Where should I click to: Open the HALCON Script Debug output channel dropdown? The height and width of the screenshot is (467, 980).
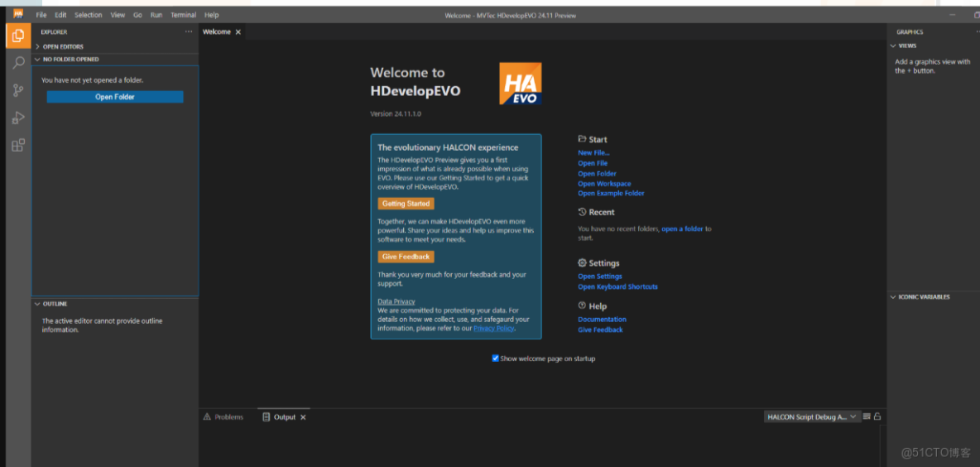pyautogui.click(x=812, y=417)
